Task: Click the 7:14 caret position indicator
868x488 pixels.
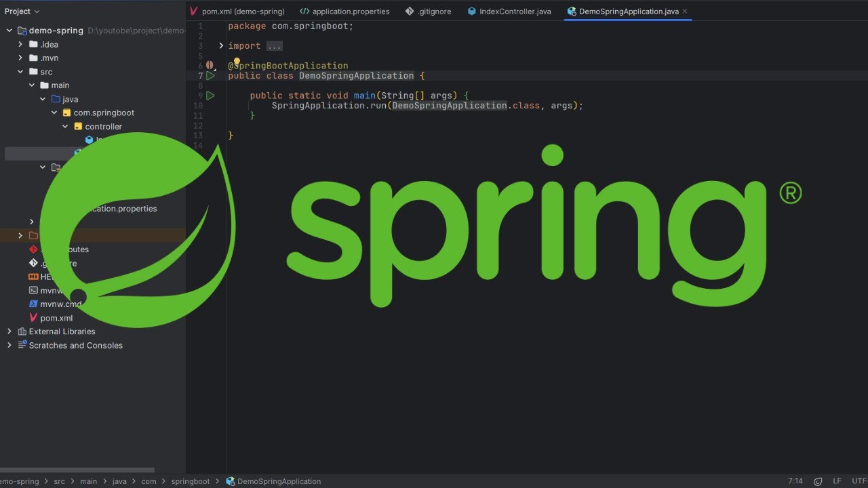Action: [795, 481]
